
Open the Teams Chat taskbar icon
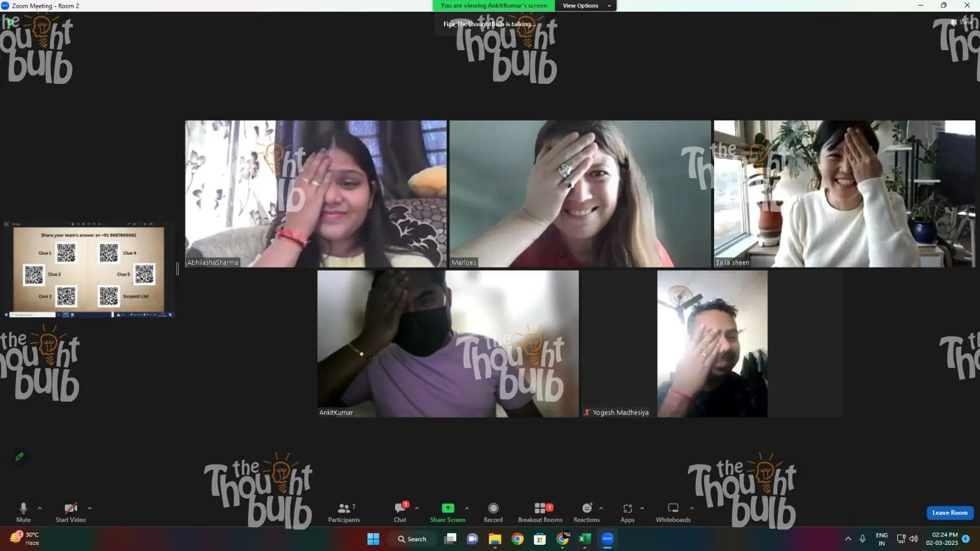coord(472,539)
